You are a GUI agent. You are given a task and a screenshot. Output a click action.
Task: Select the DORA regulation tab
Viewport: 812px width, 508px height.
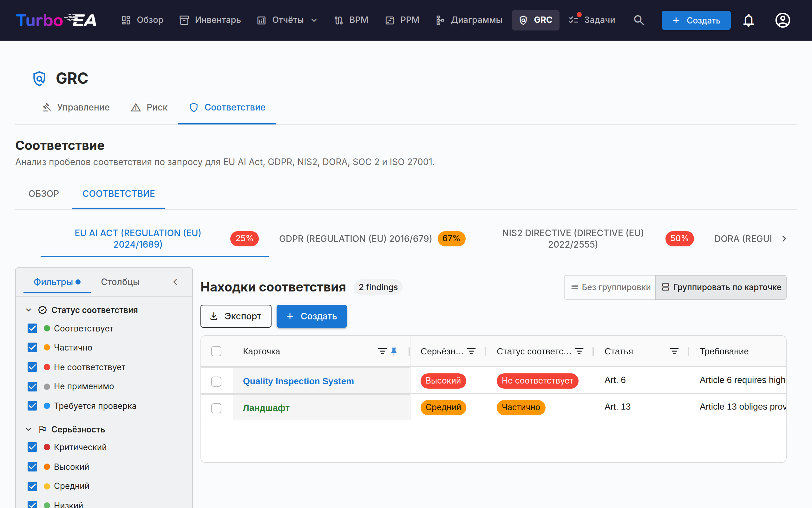tap(743, 238)
